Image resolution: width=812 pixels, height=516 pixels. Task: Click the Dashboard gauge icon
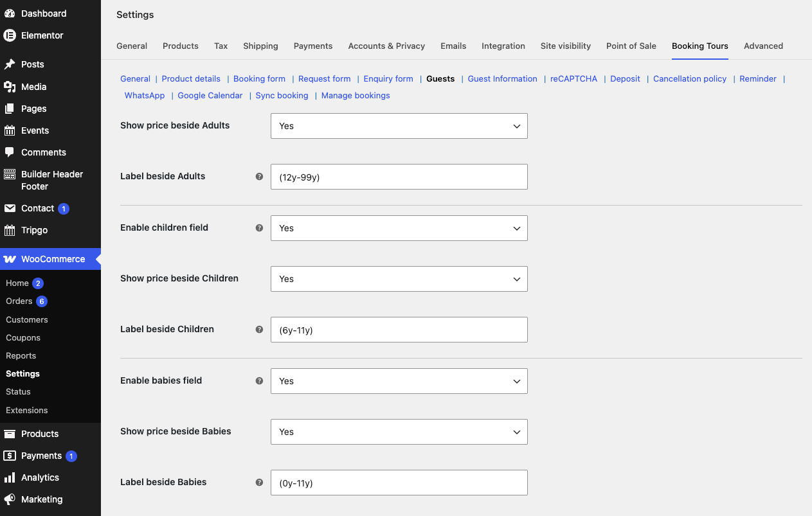[10, 13]
